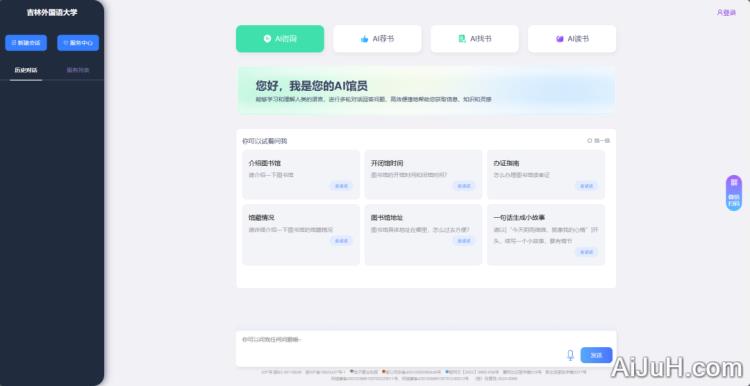Open the 开闭馆时间 suggestion card
The height and width of the screenshot is (386, 750).
[x=423, y=174]
